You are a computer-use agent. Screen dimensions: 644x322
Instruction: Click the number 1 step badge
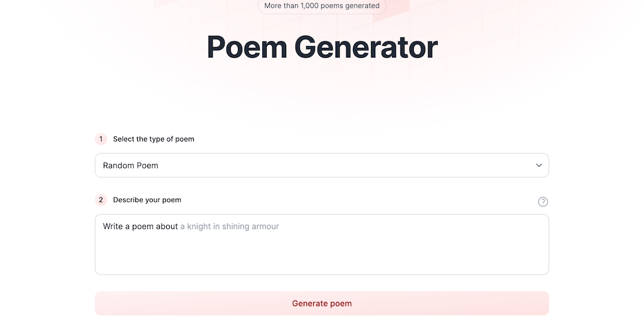pyautogui.click(x=101, y=139)
